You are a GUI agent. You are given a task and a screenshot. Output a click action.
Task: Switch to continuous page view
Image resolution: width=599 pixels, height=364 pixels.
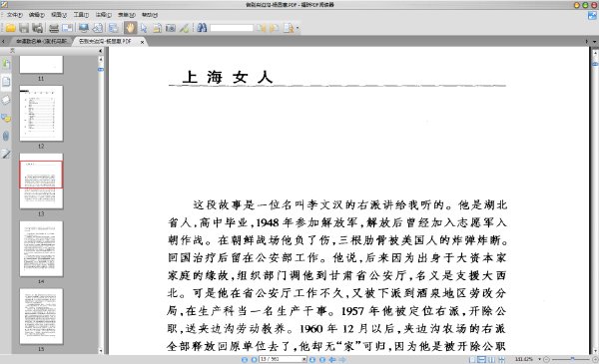coord(482,359)
